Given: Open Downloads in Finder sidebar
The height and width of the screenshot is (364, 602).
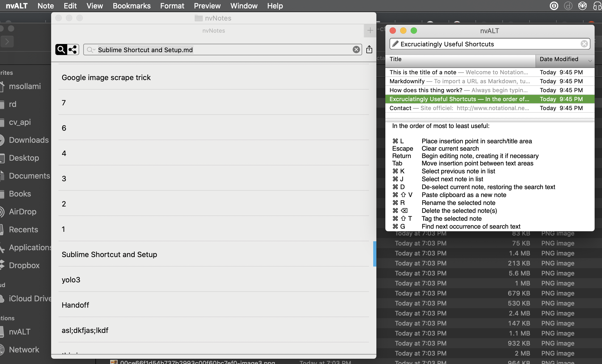Looking at the screenshot, I should (x=29, y=140).
